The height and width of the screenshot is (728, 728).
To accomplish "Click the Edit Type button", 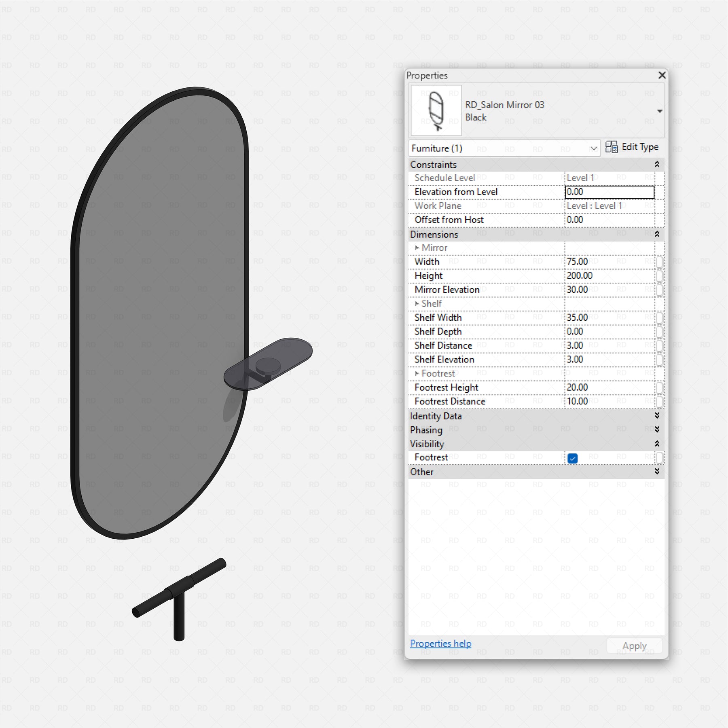I will tap(632, 147).
